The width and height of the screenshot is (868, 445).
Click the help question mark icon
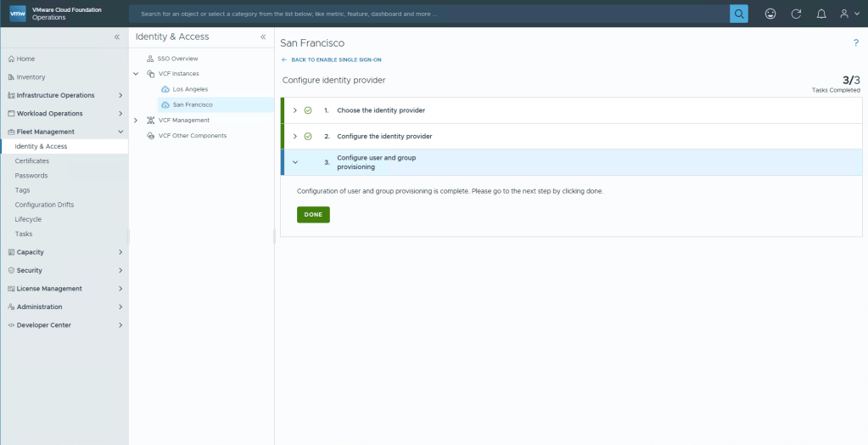855,42
